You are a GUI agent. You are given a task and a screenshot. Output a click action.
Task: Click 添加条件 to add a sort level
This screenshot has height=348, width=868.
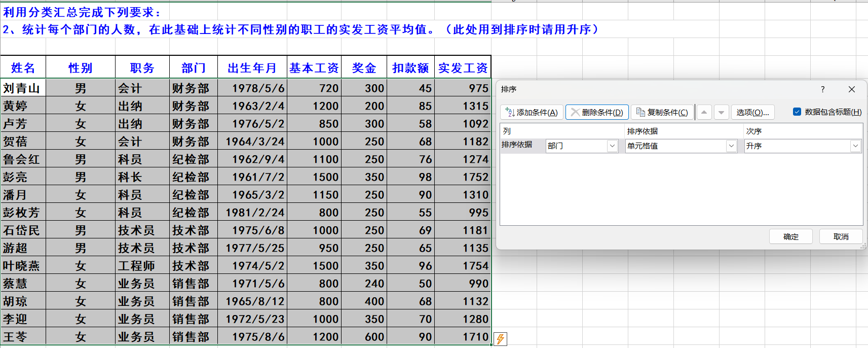click(x=532, y=112)
